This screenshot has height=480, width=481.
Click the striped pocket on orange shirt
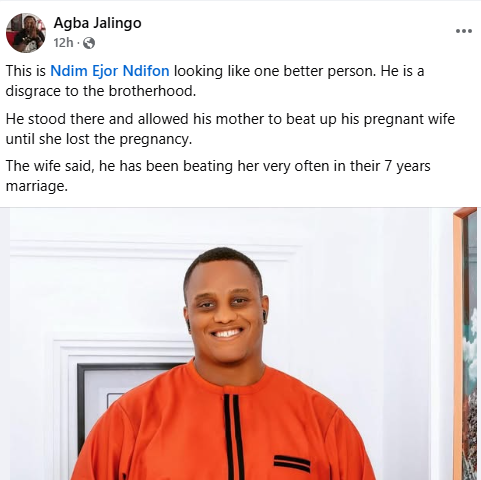point(292,463)
